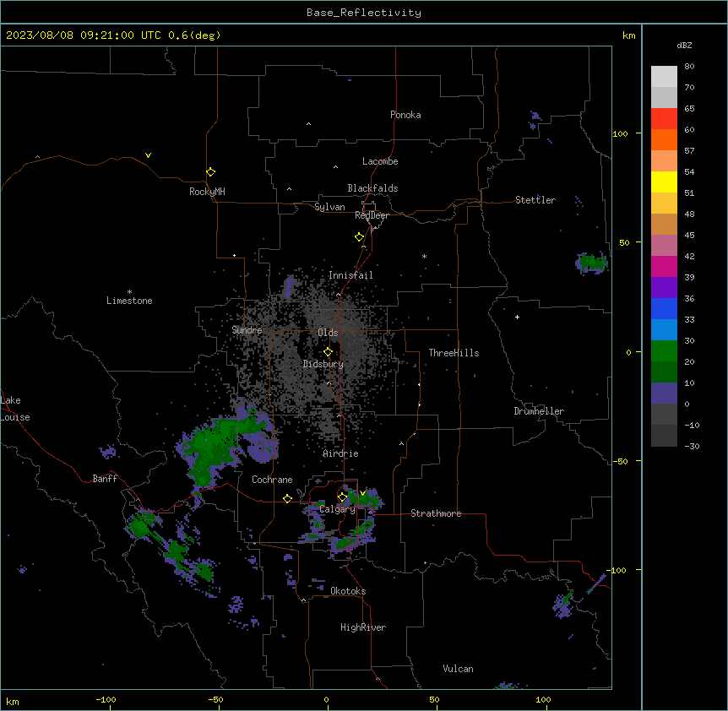Select the RockyMH label
Viewport: 728px width, 711px height.
207,192
